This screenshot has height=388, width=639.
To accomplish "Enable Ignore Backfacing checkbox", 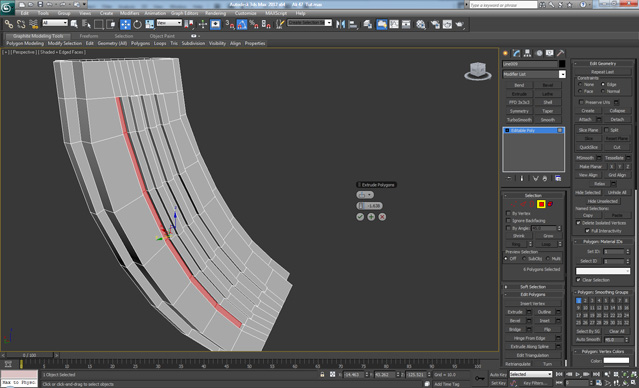I will (508, 220).
